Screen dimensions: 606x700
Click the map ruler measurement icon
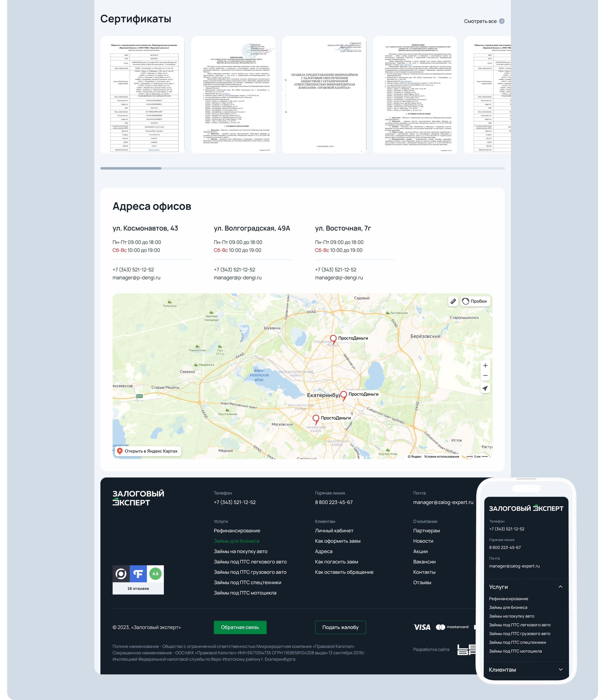(453, 301)
